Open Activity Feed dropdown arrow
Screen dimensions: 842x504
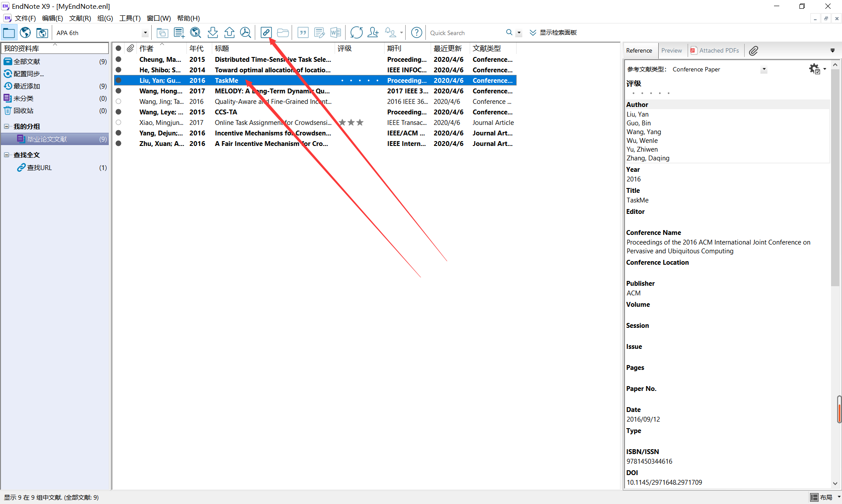click(401, 32)
